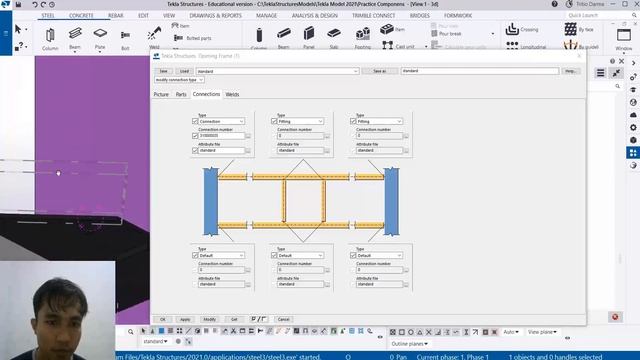Screen dimensions: 640x360
Task: Click the Save button in dialog
Action: click(163, 71)
